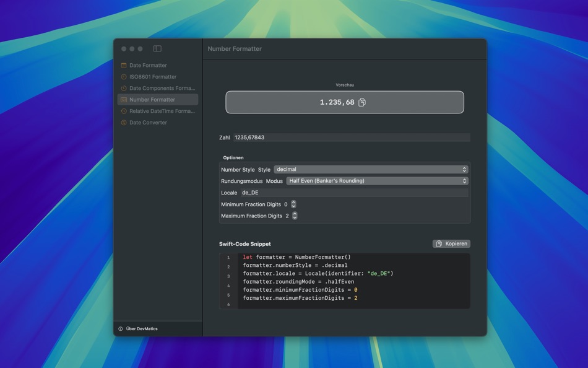Viewport: 588px width, 368px height.
Task: Toggle the sidebar visibility icon
Action: [157, 48]
